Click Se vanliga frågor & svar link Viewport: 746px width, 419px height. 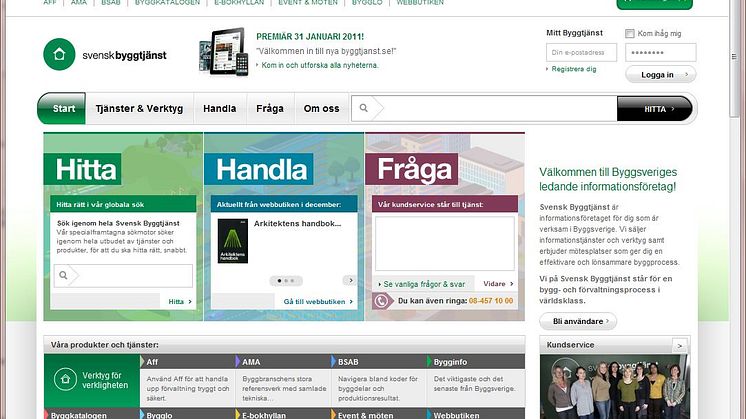pyautogui.click(x=424, y=284)
